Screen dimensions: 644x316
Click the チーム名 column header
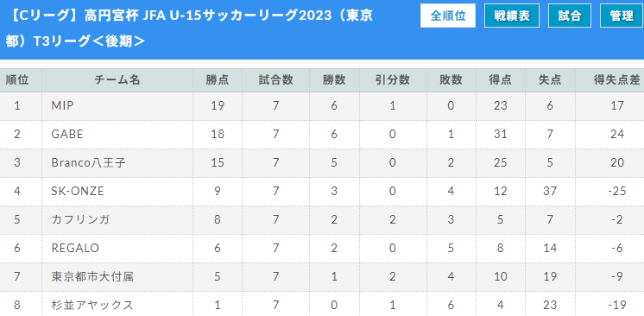pyautogui.click(x=117, y=80)
